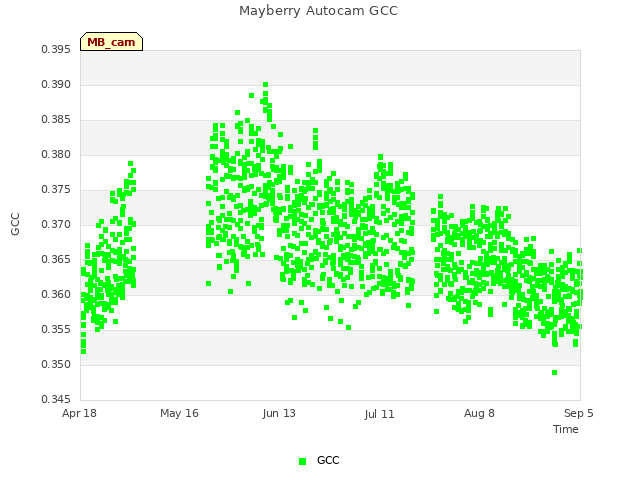Click the 0.355 y-axis value
Viewport: 640px width, 480px height.
56,329
